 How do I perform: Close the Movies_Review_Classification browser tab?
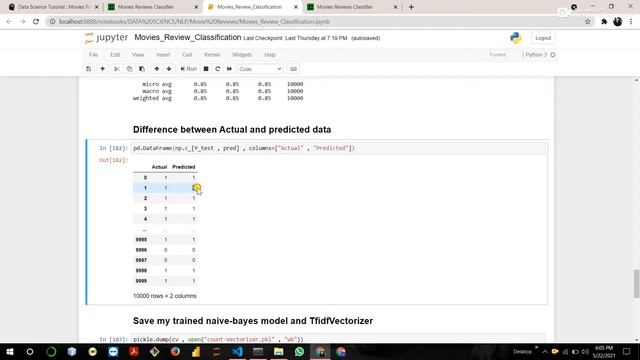pos(296,7)
